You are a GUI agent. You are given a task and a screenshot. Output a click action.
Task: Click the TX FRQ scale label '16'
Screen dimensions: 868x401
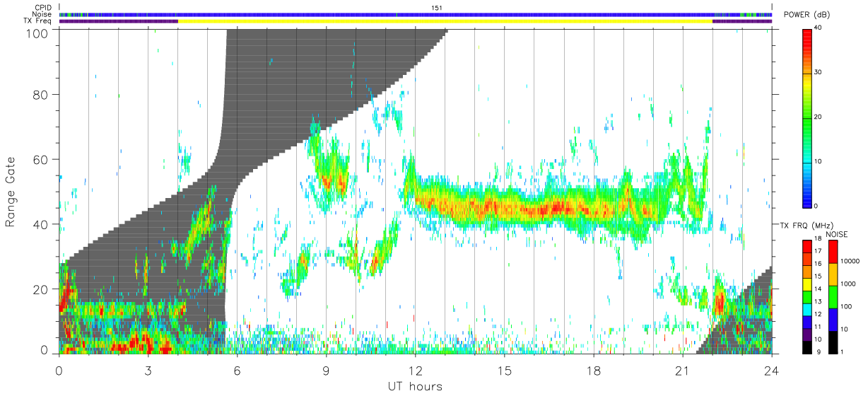pos(818,263)
